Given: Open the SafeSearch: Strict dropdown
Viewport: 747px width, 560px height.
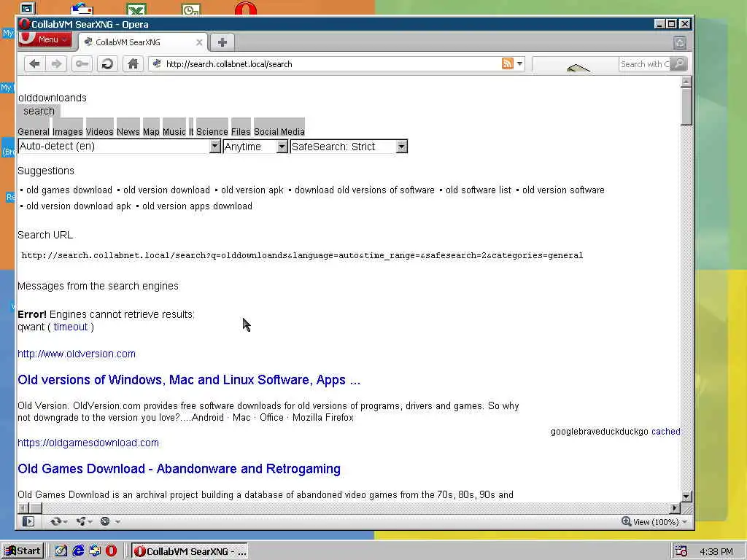Looking at the screenshot, I should 349,146.
